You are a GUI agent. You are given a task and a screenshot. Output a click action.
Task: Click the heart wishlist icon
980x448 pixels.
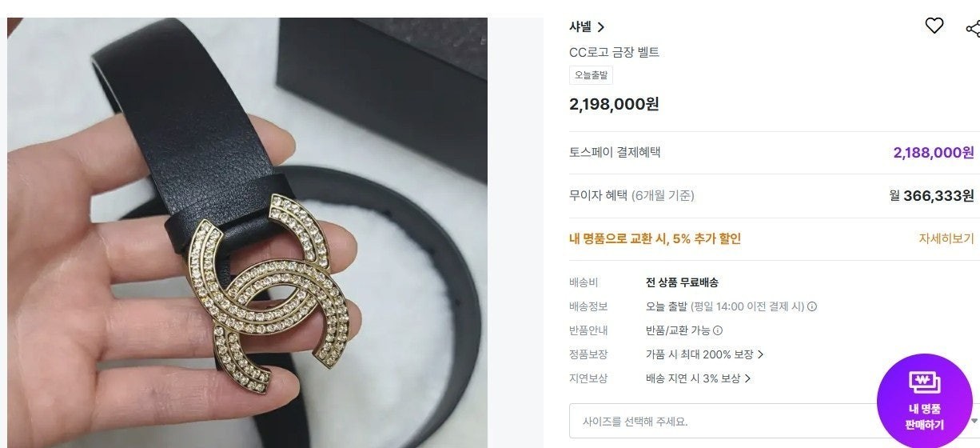coord(934,26)
